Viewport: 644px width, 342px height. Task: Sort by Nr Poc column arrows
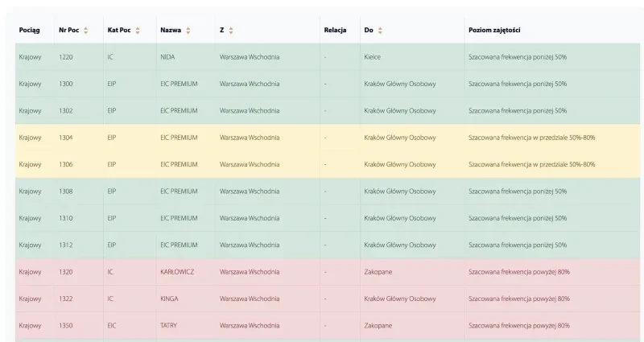point(86,31)
